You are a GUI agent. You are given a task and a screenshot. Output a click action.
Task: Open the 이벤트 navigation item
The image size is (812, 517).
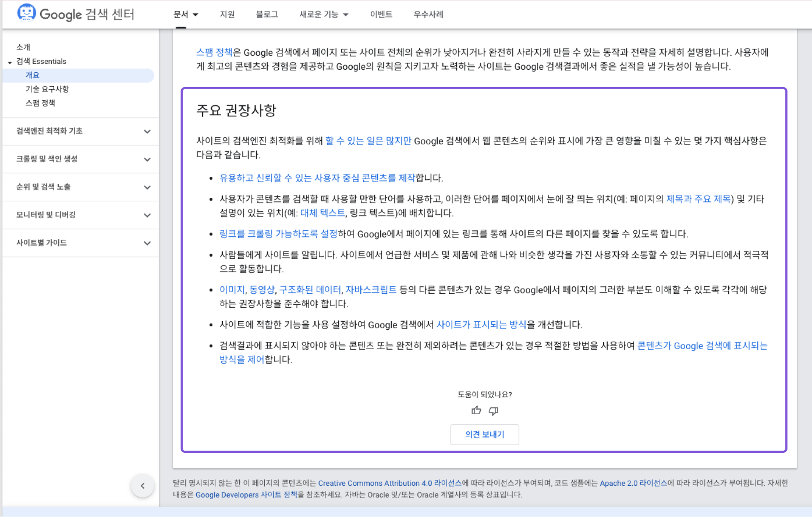381,14
